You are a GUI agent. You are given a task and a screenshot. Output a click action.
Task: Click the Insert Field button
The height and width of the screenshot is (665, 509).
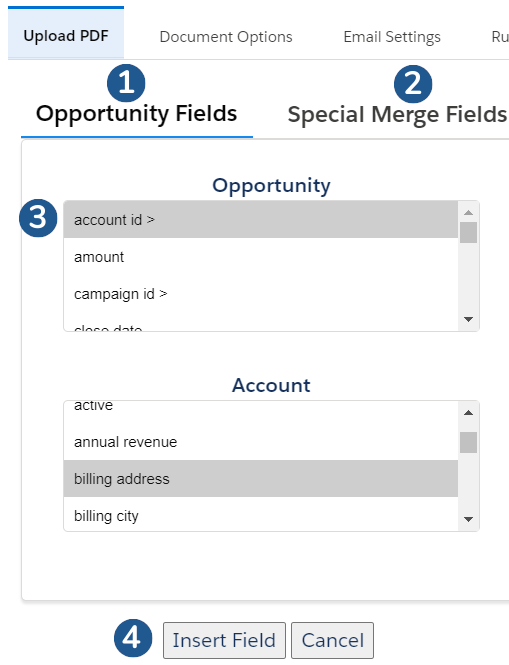[x=224, y=640]
